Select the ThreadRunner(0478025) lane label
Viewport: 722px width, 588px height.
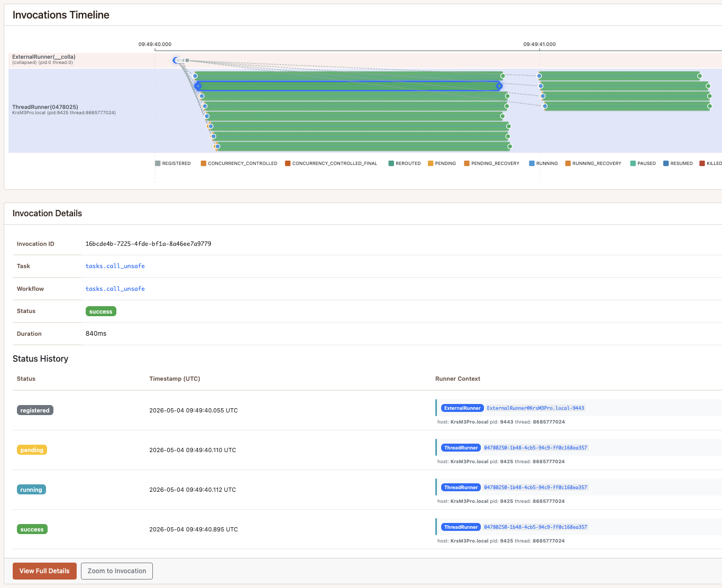(45, 107)
